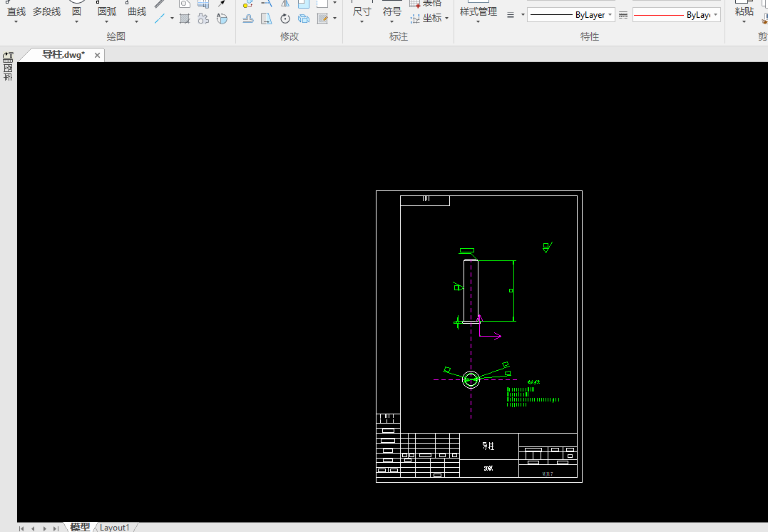The image size is (768, 532).
Task: Expand the 直线 line tool dropdown
Action: point(16,22)
